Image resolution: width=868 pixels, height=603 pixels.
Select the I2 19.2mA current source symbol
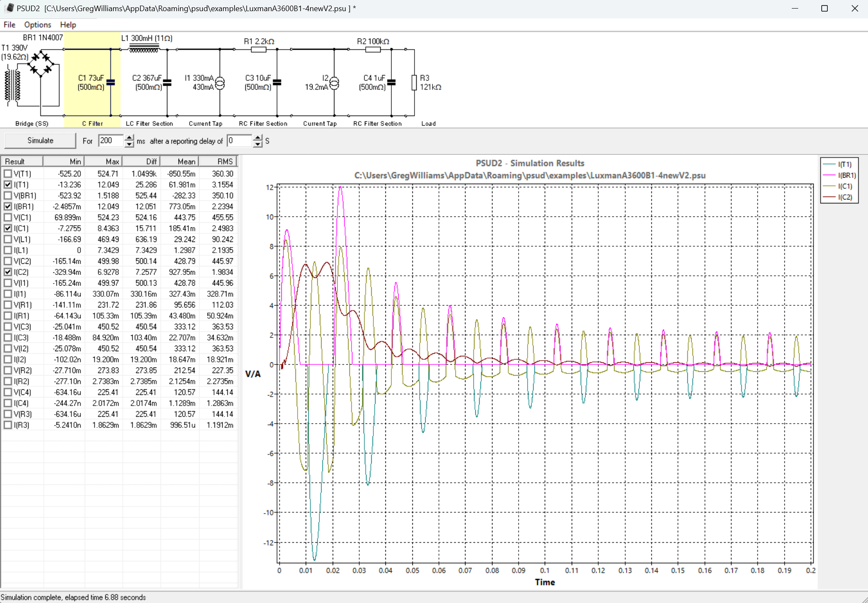coord(334,83)
